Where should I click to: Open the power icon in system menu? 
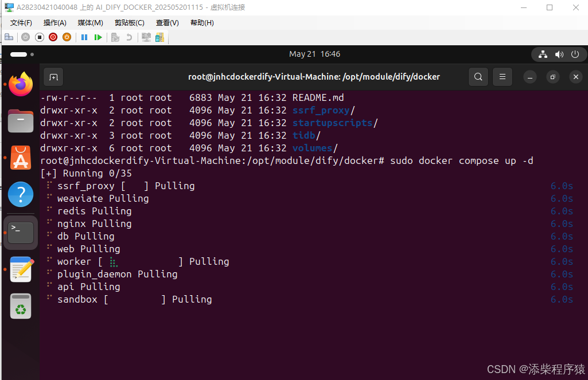click(x=575, y=54)
